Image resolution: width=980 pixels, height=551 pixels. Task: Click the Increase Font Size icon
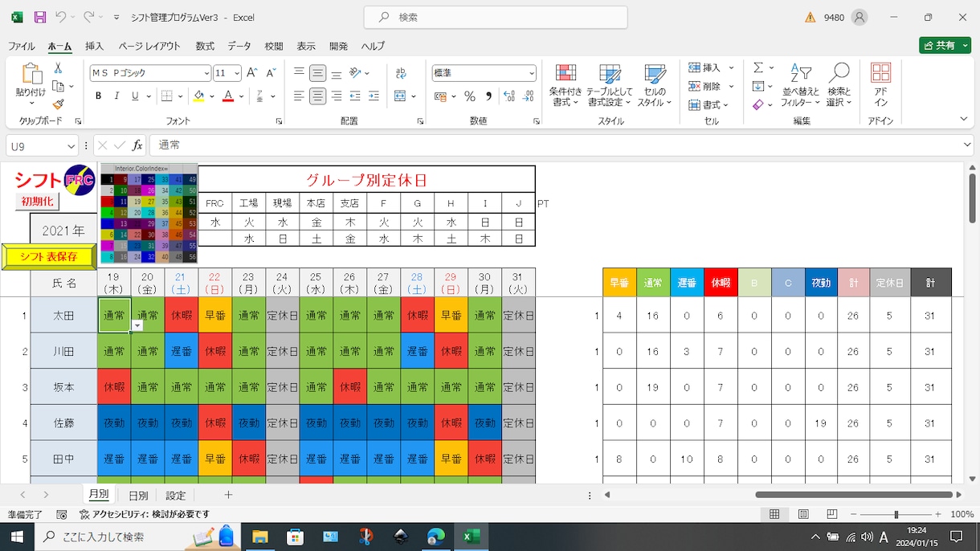point(251,72)
